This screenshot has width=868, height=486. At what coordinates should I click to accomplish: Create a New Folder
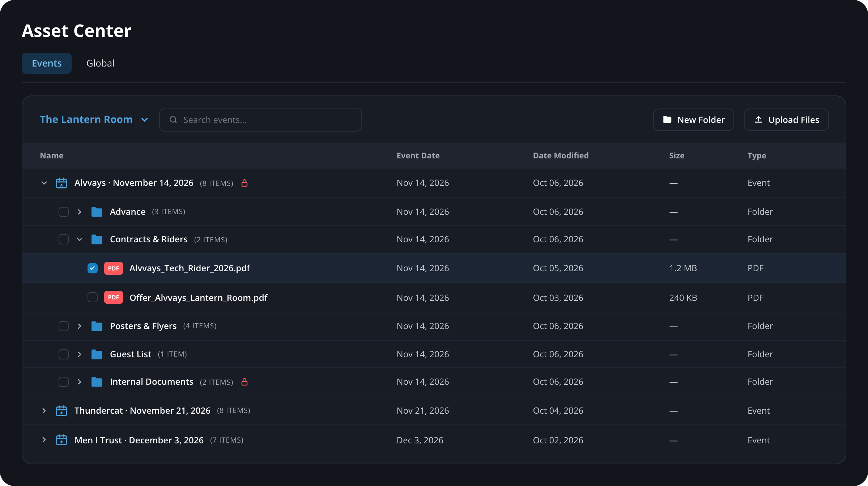pyautogui.click(x=694, y=120)
